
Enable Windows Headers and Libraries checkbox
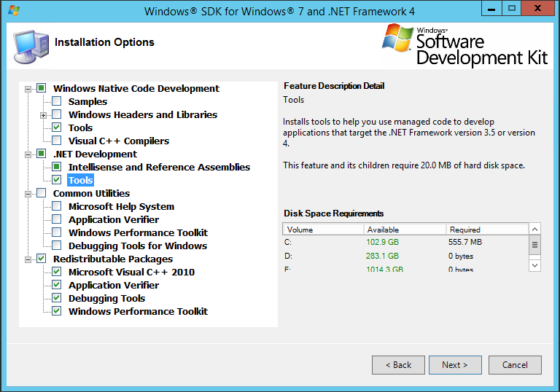[57, 114]
